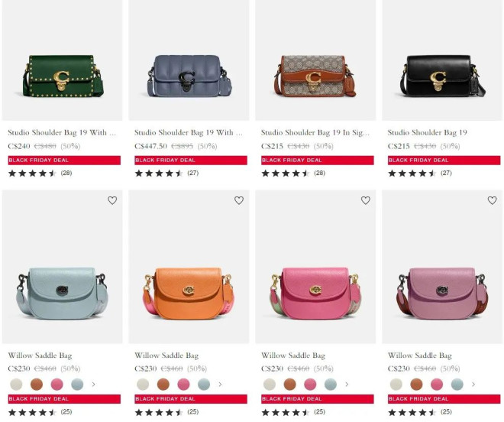The height and width of the screenshot is (422, 504).
Task: Show more swatches for mauve Willow Saddle Bag
Action: (473, 384)
